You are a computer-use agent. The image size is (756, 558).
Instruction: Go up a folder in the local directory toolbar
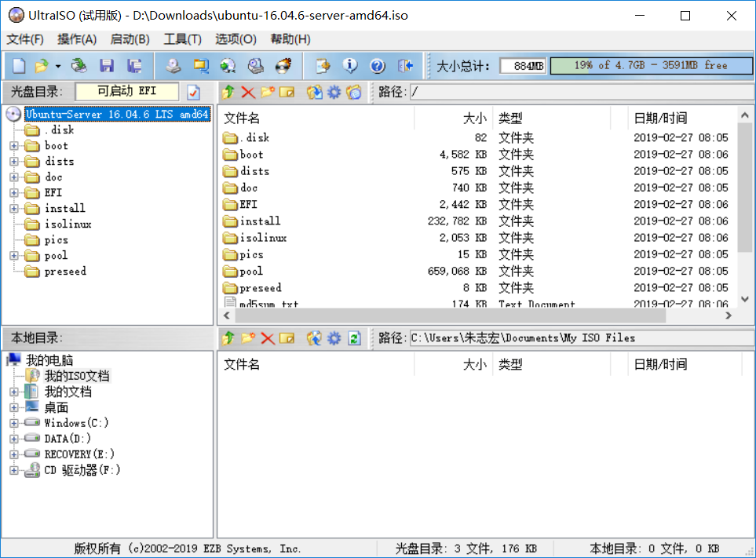(x=228, y=338)
